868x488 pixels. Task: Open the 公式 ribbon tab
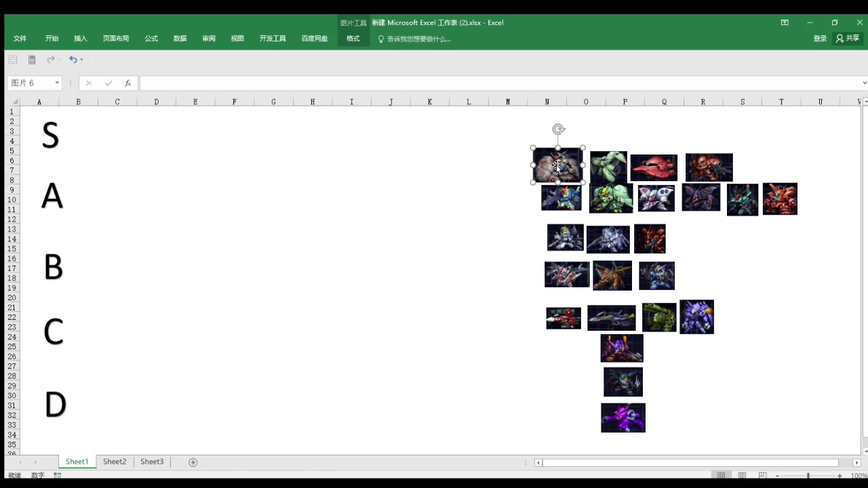point(151,39)
